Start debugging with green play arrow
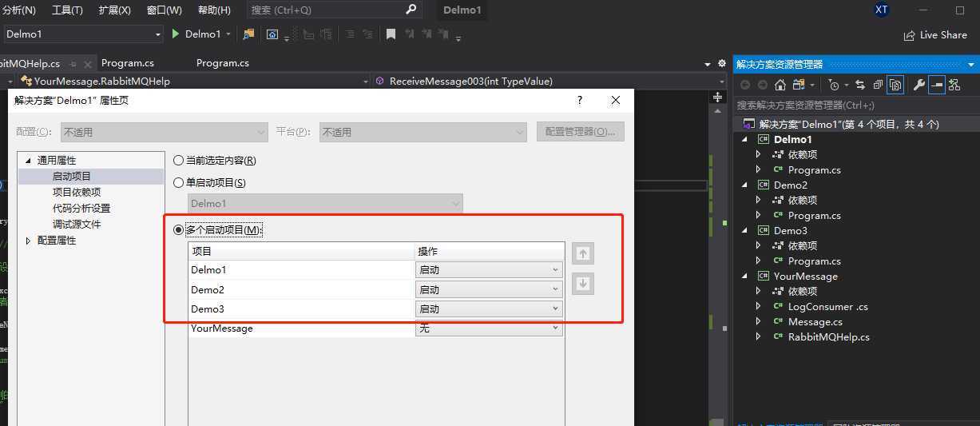980x426 pixels. 177,34
